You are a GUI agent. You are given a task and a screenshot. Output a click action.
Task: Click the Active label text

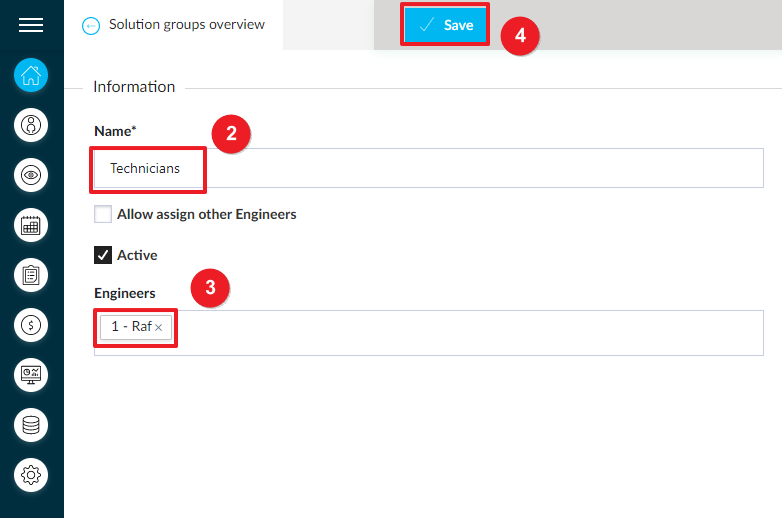[x=137, y=255]
